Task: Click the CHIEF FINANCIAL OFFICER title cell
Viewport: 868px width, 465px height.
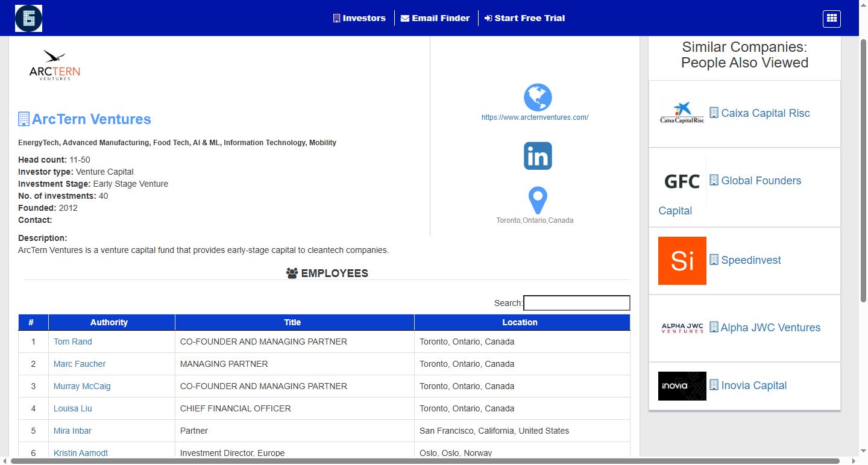Action: [295, 408]
